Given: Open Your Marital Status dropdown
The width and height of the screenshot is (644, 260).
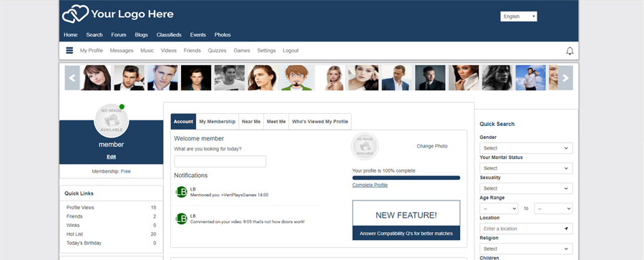Looking at the screenshot, I should (x=526, y=168).
